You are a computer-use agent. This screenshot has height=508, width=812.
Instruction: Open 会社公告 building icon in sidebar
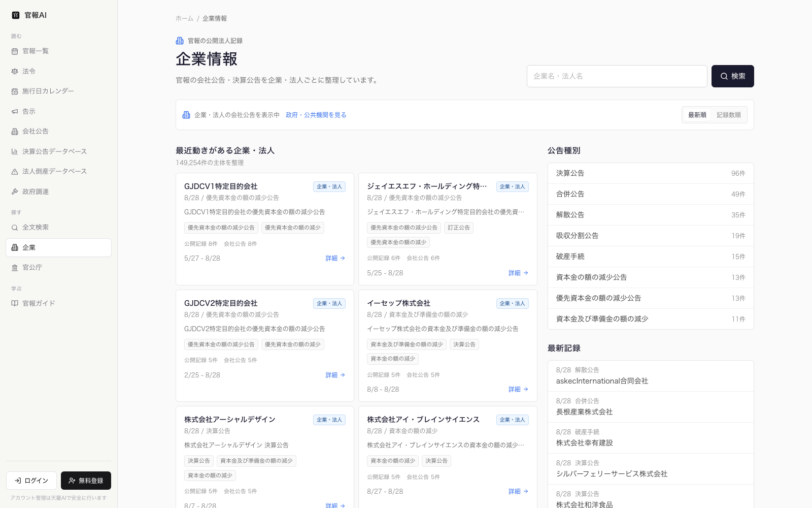(x=15, y=132)
